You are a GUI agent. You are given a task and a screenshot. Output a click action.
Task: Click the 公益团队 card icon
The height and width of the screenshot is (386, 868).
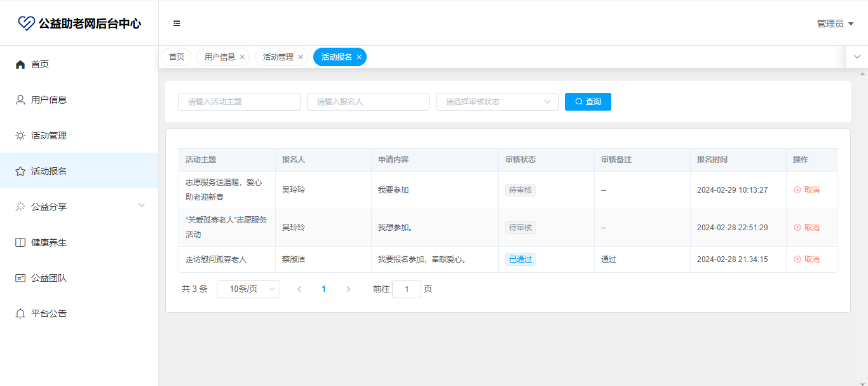coord(20,278)
